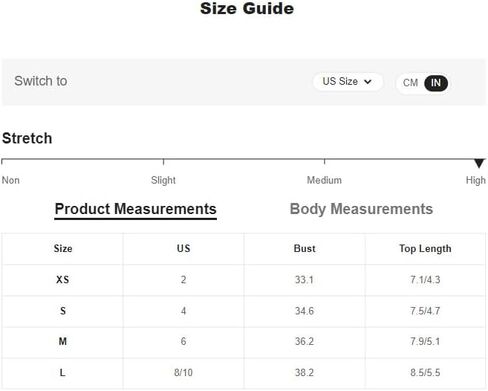This screenshot has height=391, width=488.
Task: Click the Slight stretch label
Action: (x=163, y=180)
